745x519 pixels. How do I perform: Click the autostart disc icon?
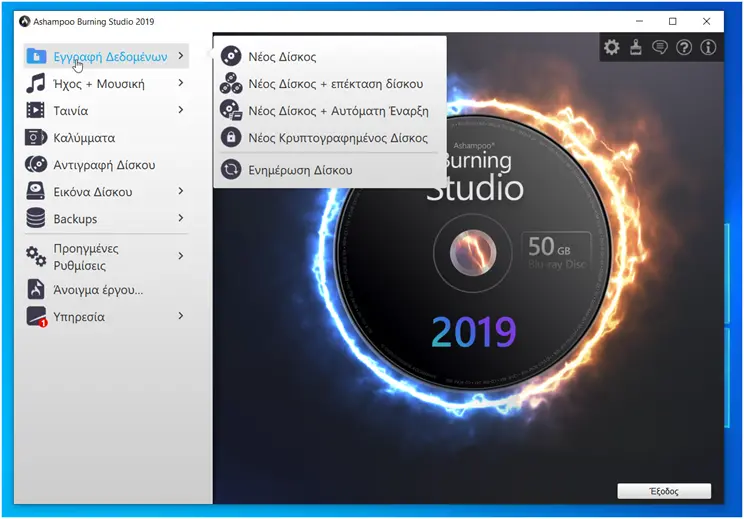[x=231, y=110]
